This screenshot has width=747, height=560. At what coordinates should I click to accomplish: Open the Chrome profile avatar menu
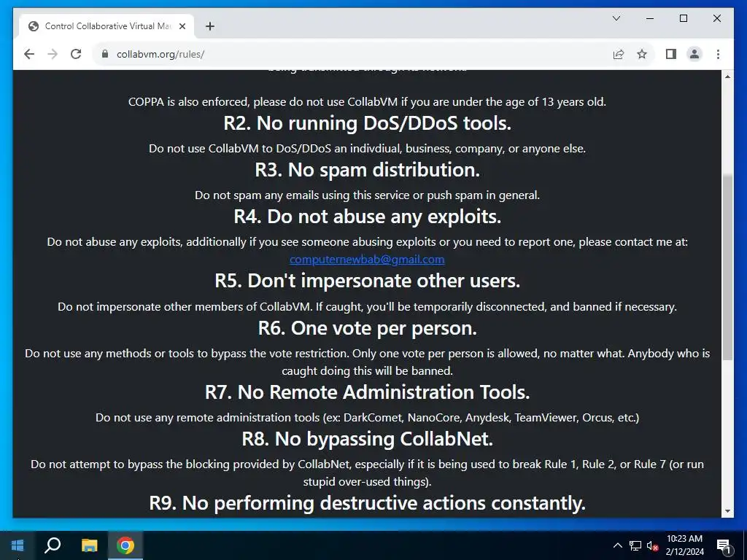point(694,54)
